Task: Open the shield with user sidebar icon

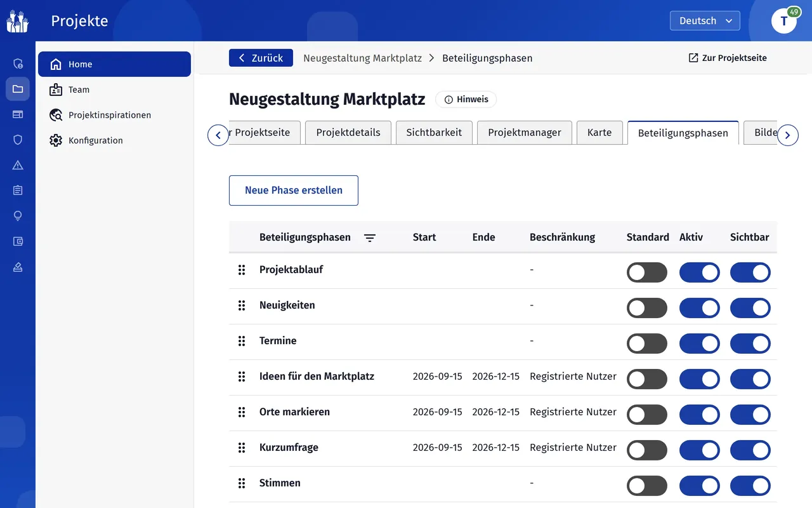Action: click(x=18, y=63)
